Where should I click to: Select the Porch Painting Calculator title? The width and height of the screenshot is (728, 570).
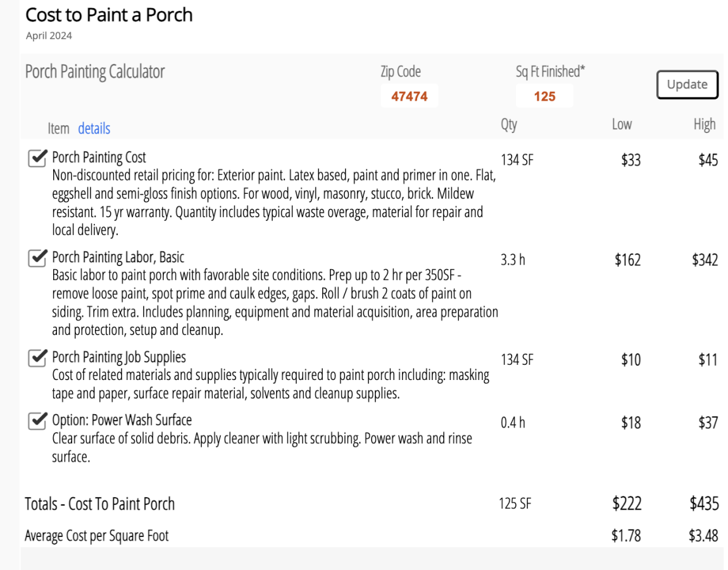[95, 72]
